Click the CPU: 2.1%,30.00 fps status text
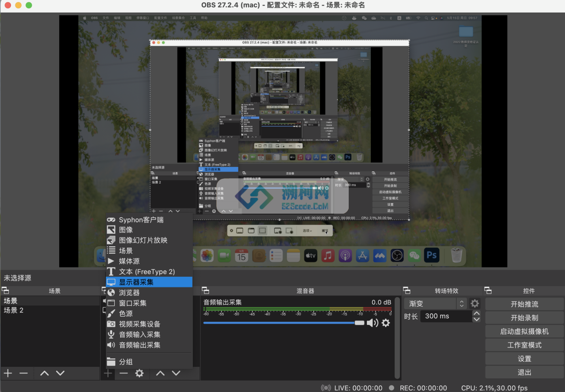 click(494, 388)
